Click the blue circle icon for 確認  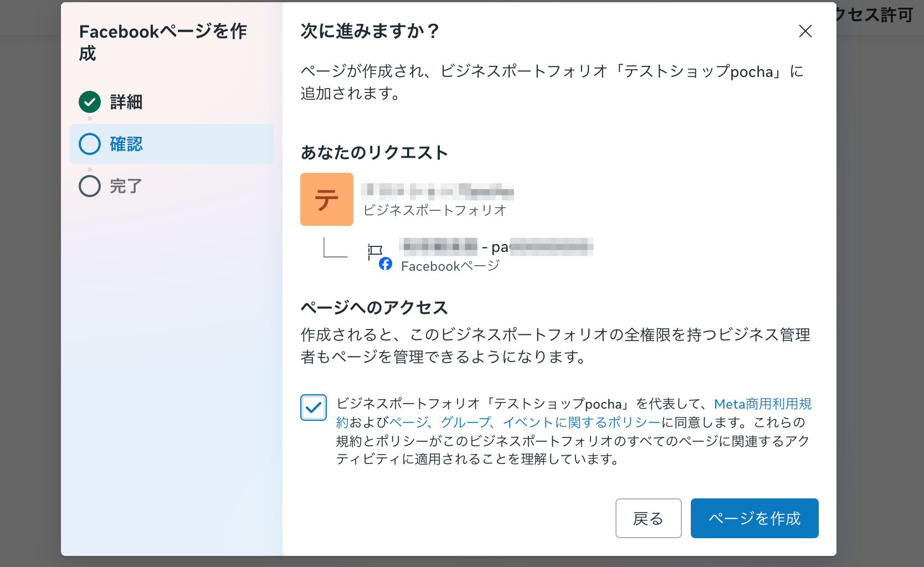[x=90, y=144]
